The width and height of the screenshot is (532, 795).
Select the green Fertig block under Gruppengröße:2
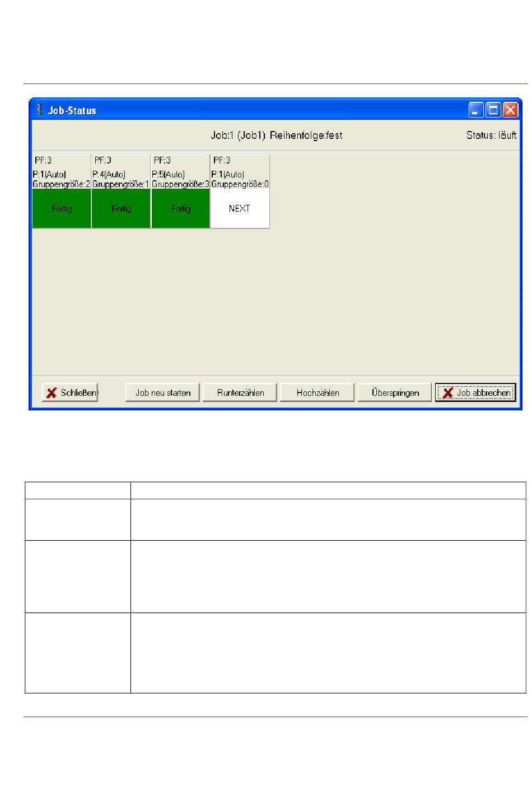click(x=62, y=209)
